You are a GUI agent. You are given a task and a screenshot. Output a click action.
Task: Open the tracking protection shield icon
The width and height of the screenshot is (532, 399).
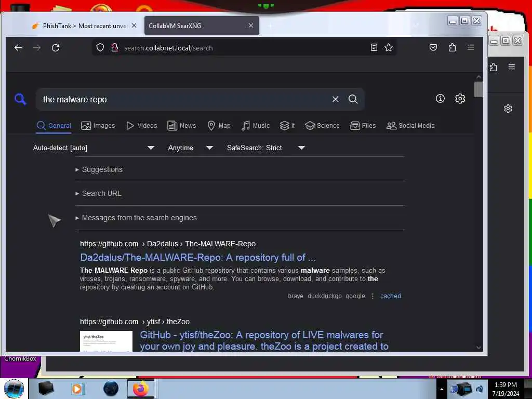(x=100, y=47)
